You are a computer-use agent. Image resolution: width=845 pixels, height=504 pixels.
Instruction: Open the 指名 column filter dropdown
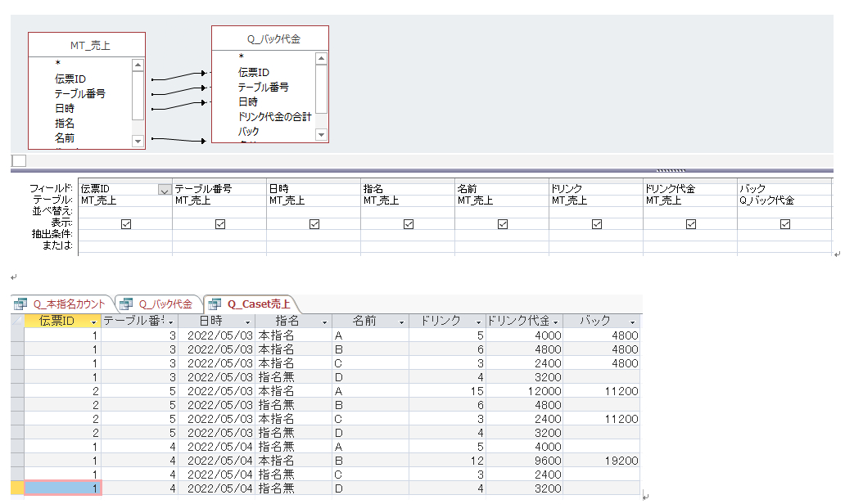click(x=324, y=322)
